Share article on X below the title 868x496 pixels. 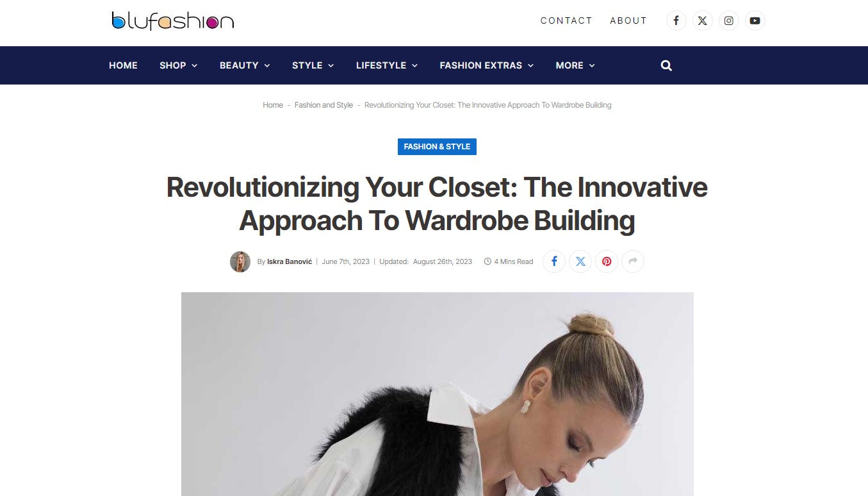pyautogui.click(x=580, y=261)
